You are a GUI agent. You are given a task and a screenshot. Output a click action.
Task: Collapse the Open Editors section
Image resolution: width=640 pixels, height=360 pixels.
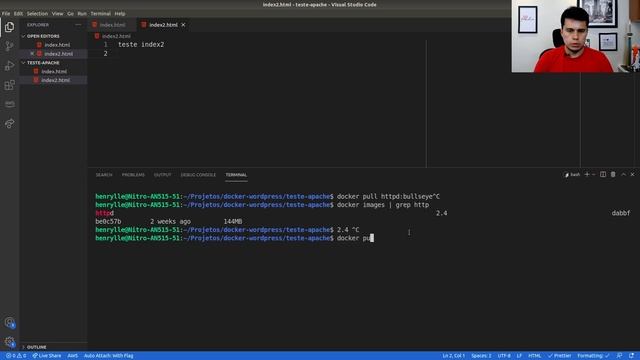[43, 36]
